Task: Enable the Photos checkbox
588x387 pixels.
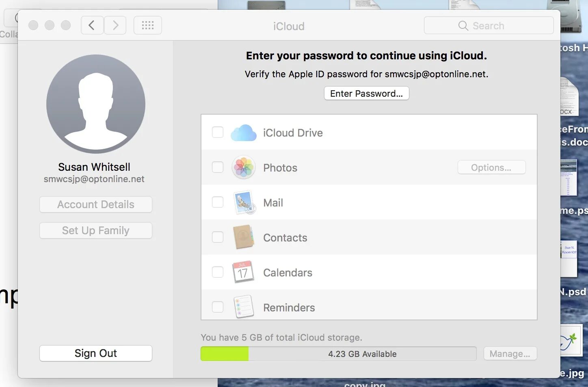Action: point(218,167)
